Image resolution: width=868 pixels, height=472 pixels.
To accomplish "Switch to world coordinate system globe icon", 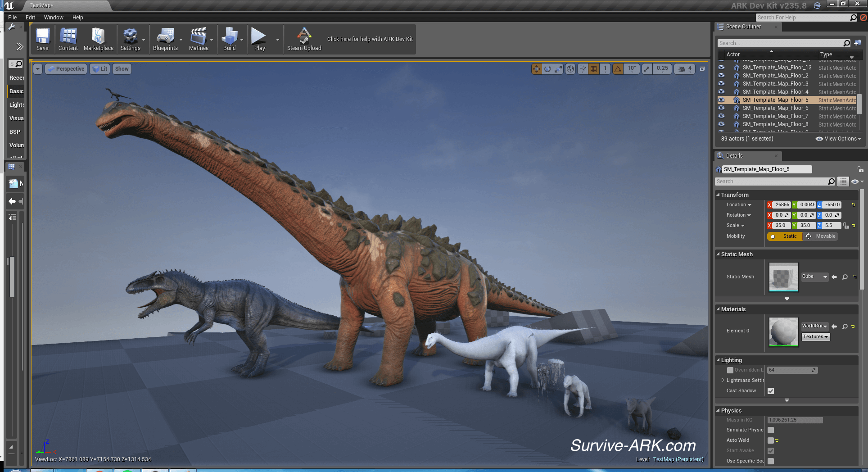I will [570, 69].
